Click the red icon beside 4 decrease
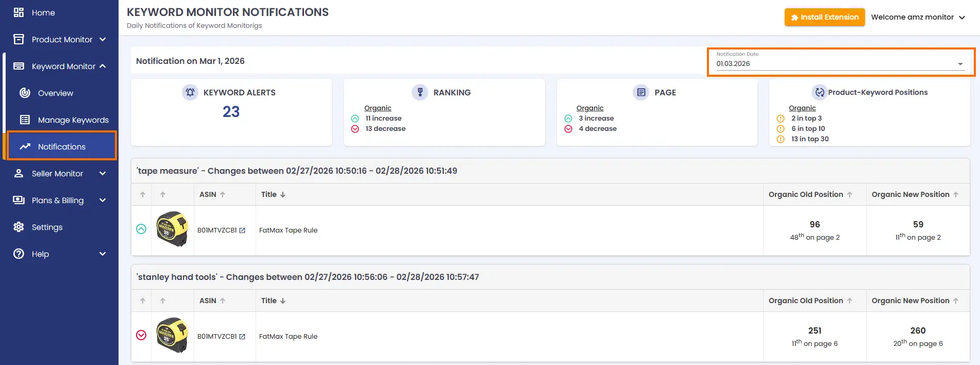Viewport: 980px width, 365px height. (x=568, y=129)
